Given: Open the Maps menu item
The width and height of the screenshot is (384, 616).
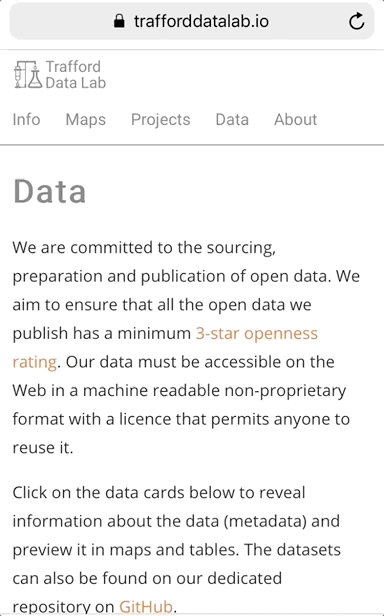Looking at the screenshot, I should (86, 120).
